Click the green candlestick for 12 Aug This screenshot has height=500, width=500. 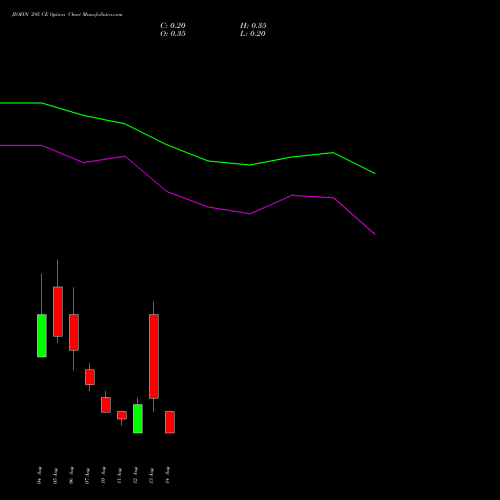click(138, 419)
